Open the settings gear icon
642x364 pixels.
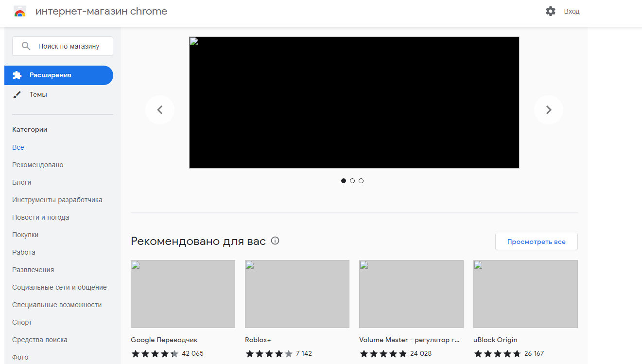click(x=550, y=11)
